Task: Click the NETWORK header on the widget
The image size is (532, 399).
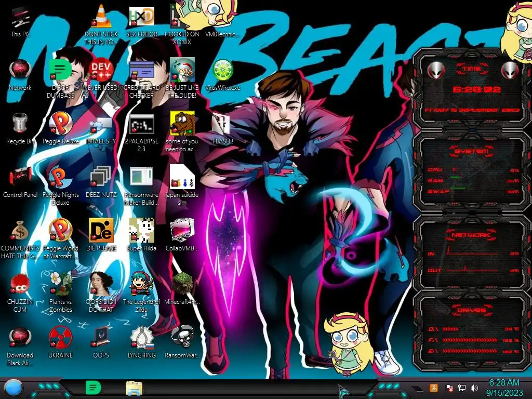Action: (472, 234)
